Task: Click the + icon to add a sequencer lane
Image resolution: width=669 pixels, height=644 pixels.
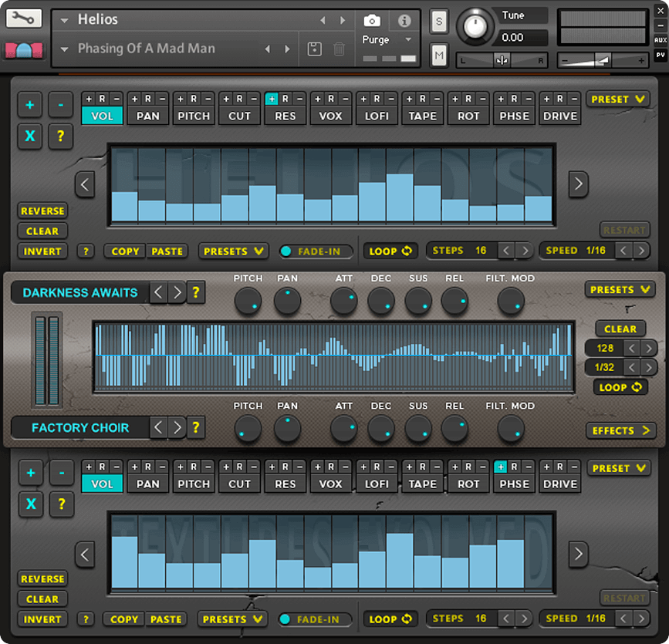Action: [x=30, y=105]
